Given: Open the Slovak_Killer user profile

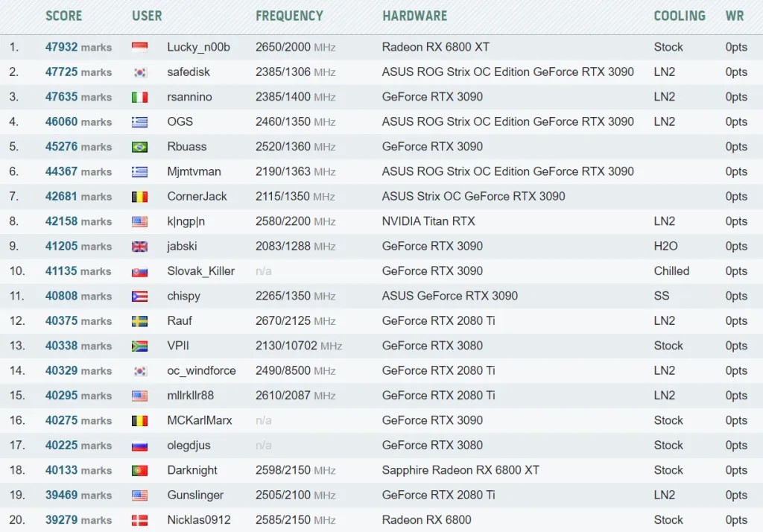Looking at the screenshot, I should pyautogui.click(x=200, y=271).
